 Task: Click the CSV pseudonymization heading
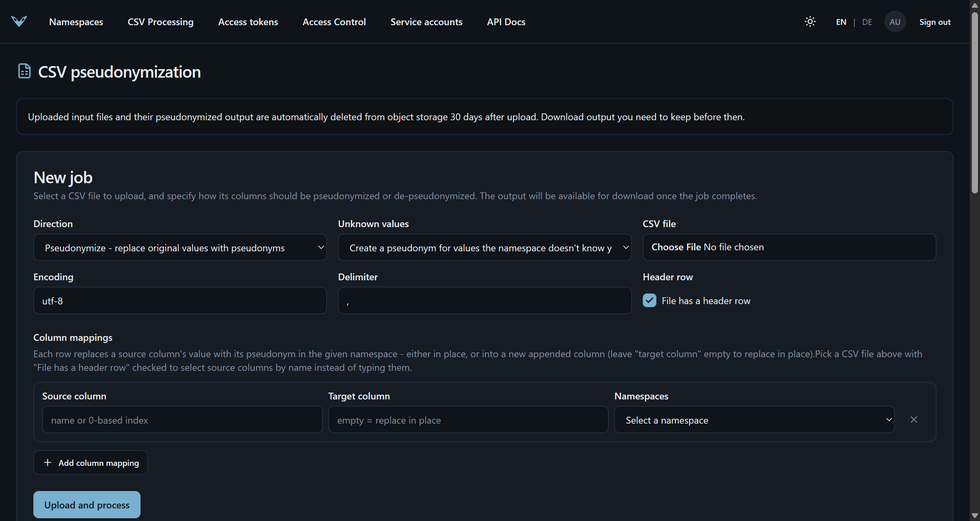click(x=119, y=72)
